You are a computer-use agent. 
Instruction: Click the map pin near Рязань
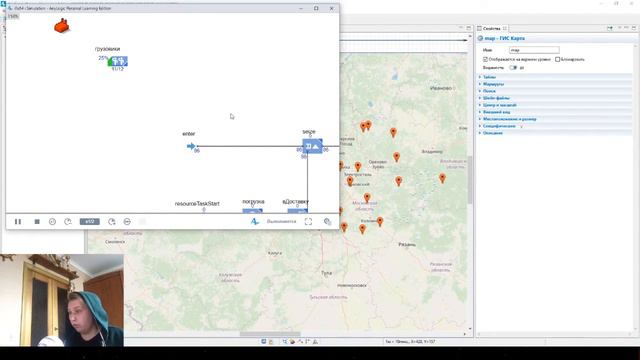(380, 221)
